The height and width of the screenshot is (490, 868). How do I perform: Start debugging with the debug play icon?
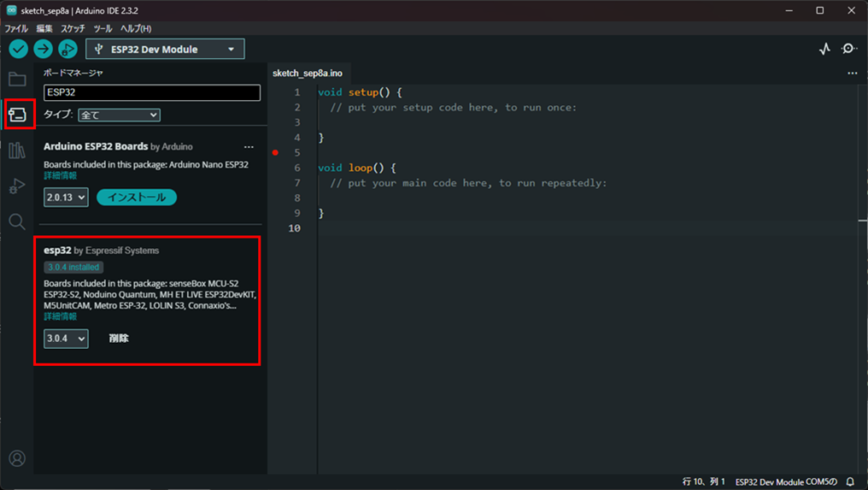point(67,50)
